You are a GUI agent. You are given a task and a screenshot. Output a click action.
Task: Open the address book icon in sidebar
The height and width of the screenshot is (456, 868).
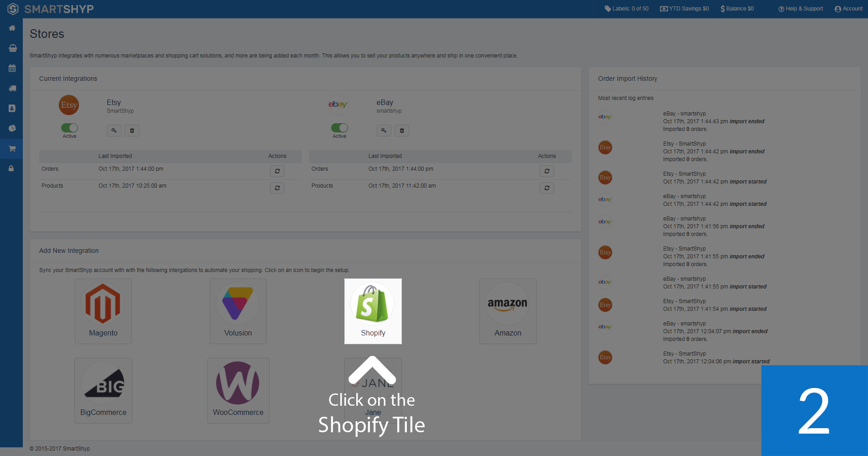tap(12, 109)
